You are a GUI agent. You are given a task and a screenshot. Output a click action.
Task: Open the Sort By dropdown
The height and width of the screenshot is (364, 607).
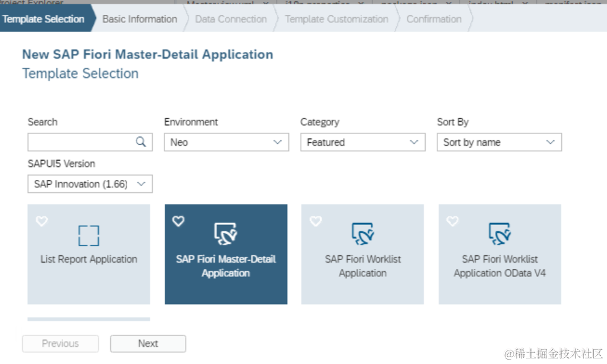tap(499, 142)
